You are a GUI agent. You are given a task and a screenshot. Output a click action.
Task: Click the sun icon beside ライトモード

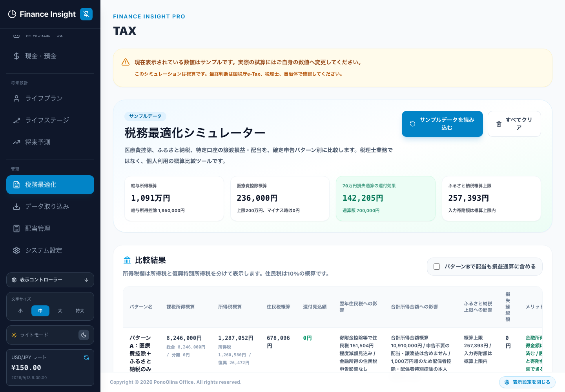[x=14, y=335]
